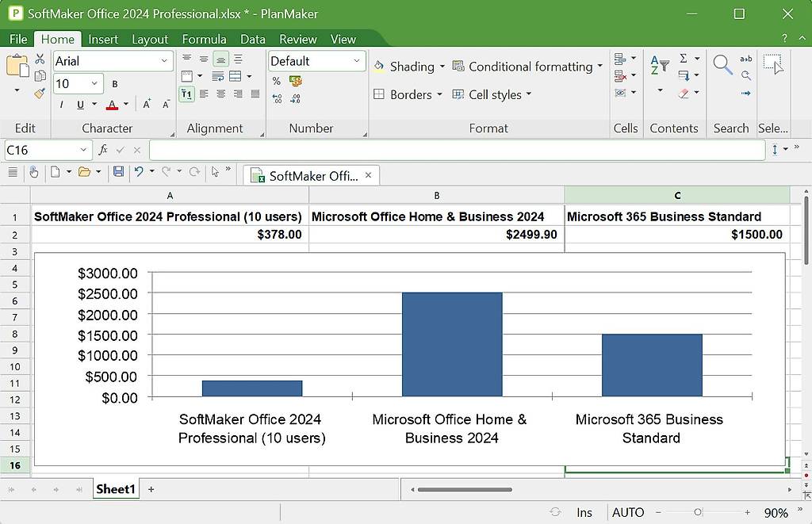Undo the last action
The image size is (812, 524).
pos(140,172)
